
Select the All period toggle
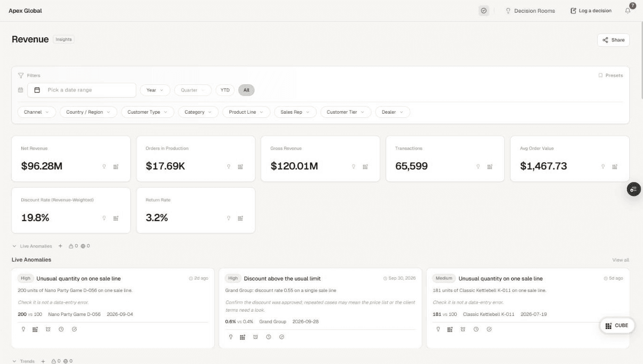(246, 90)
